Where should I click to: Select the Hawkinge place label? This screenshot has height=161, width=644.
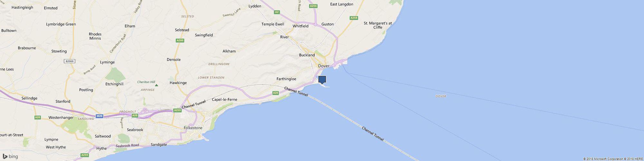tap(178, 83)
